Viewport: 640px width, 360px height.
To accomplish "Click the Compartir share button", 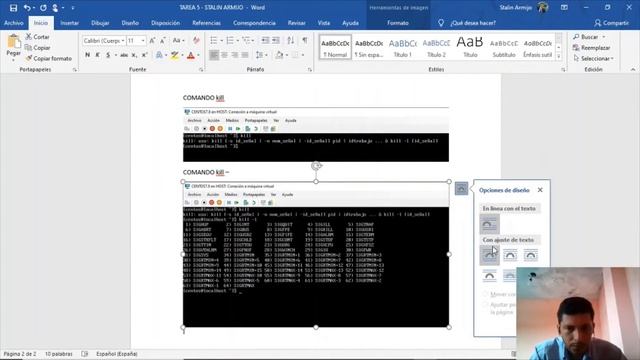I will tap(611, 23).
